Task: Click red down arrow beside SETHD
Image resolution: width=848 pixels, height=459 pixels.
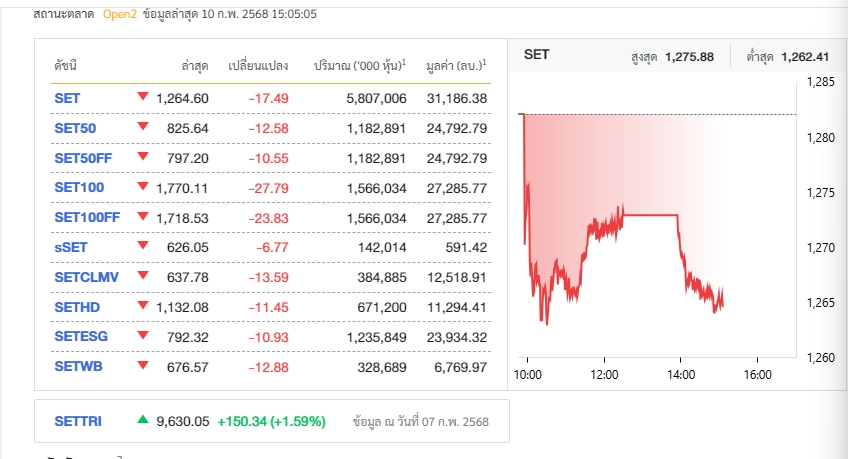Action: (143, 306)
